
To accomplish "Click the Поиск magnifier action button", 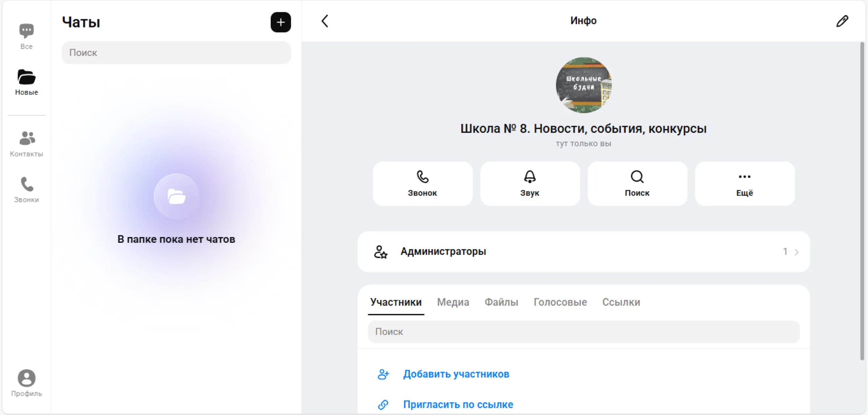I will 637,183.
